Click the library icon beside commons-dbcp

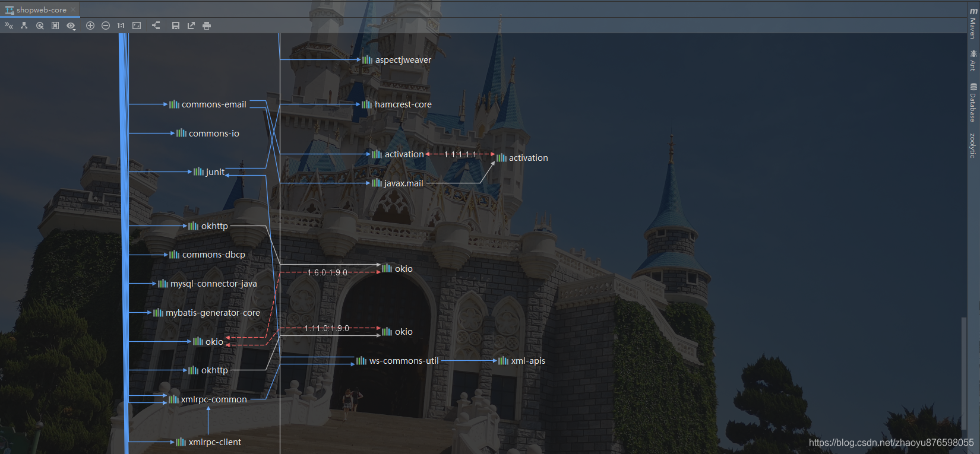(x=174, y=255)
